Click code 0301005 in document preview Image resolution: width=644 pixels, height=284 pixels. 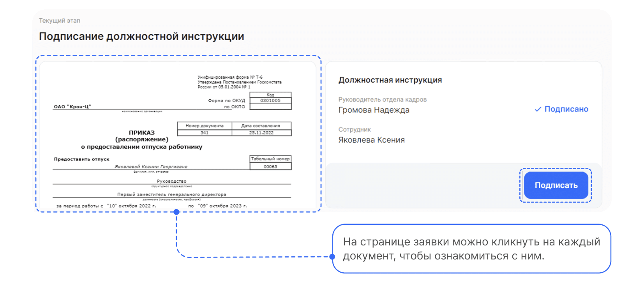[x=270, y=101]
